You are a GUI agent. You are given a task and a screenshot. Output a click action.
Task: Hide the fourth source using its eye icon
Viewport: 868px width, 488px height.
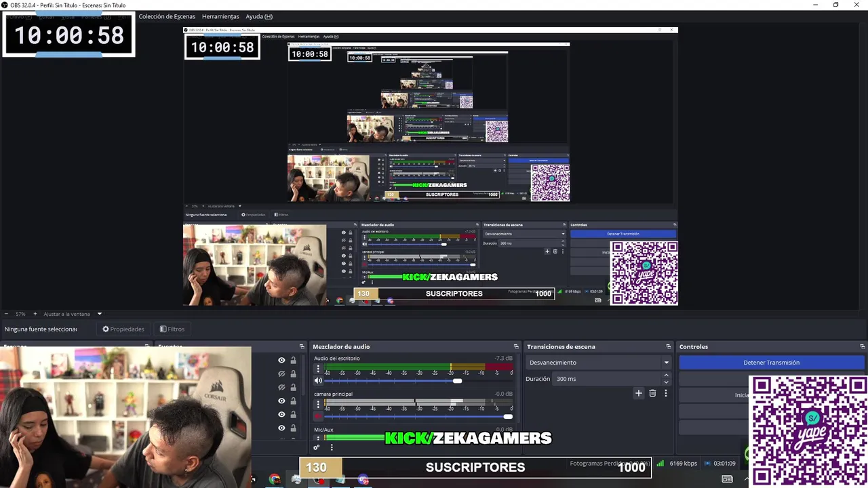pos(281,401)
